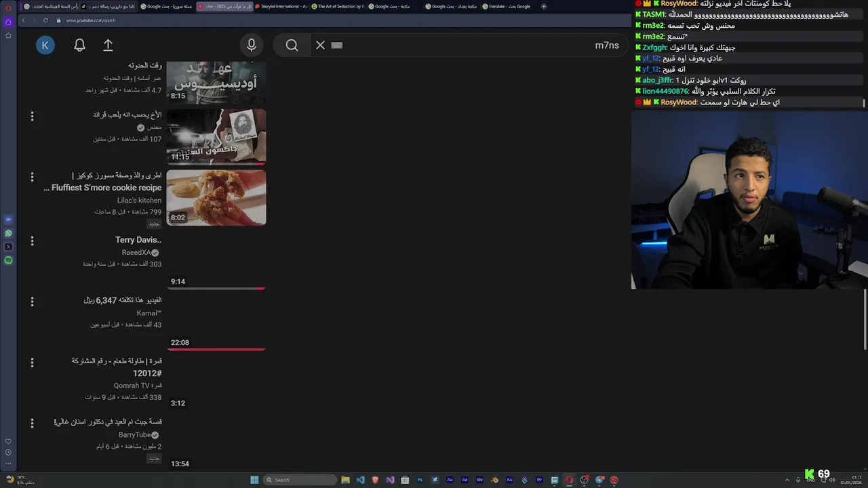The width and height of the screenshot is (868, 488).
Task: Go forward in browser history
Action: tap(34, 20)
